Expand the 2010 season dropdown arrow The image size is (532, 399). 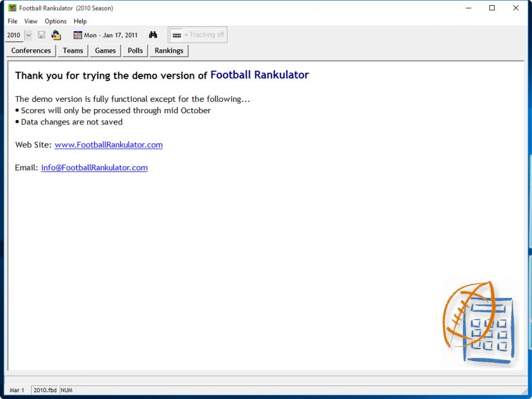click(x=28, y=35)
